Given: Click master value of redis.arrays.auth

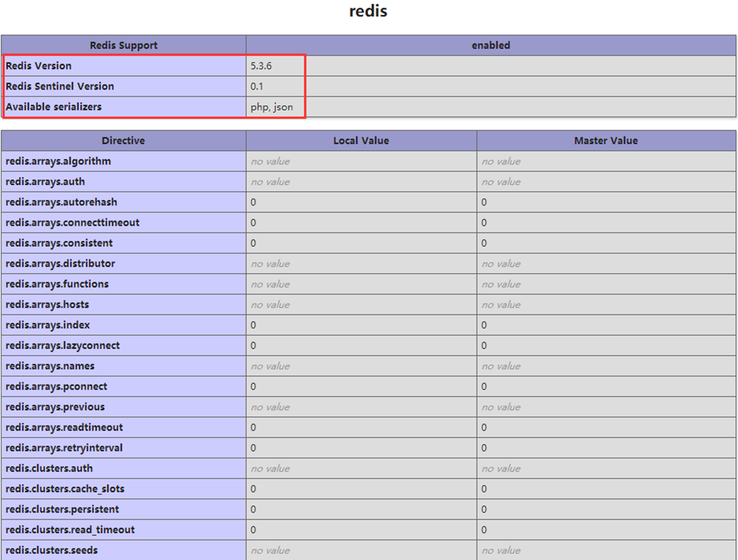Looking at the screenshot, I should point(501,181).
